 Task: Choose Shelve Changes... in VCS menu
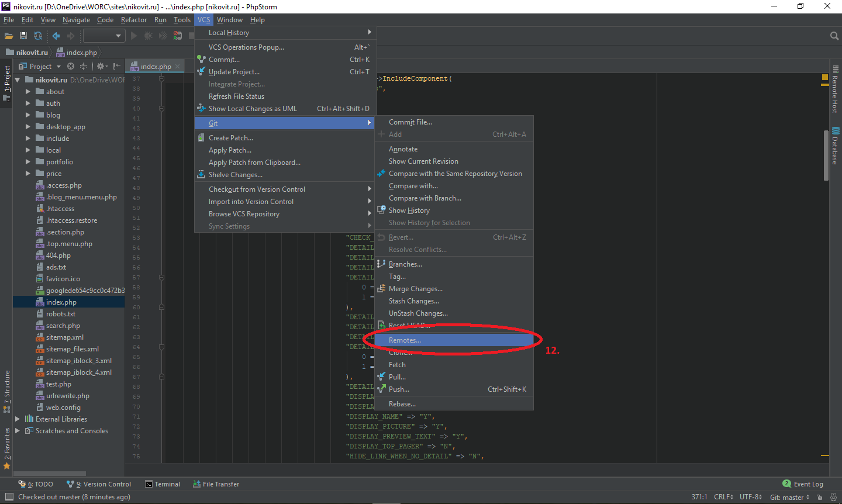(284, 175)
